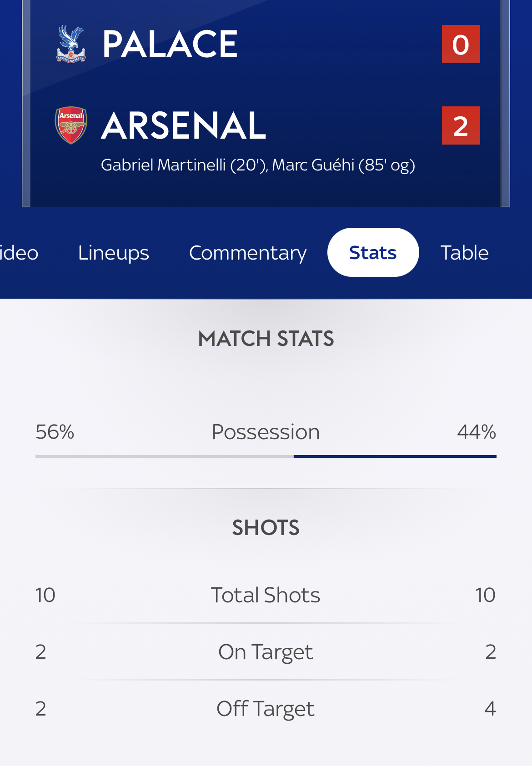
Task: Go to the partially hidden Video tab
Action: click(19, 252)
